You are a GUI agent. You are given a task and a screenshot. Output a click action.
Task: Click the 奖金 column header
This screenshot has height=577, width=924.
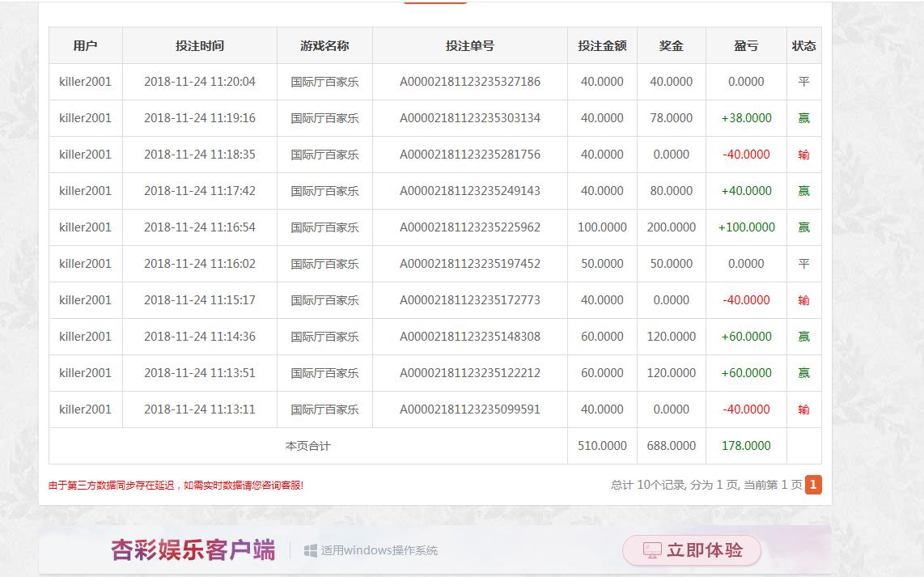click(672, 46)
